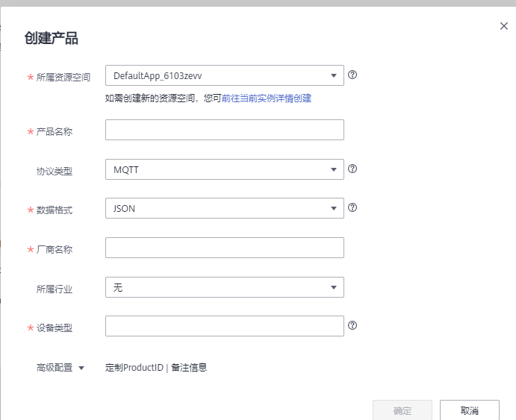Expand the 高级配置 section arrow

81,368
